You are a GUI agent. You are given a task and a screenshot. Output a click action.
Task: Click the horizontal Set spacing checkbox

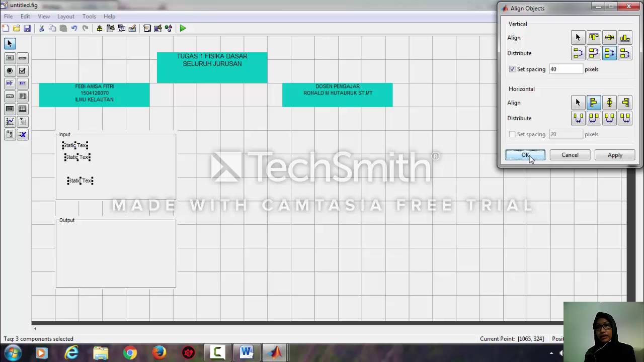coord(512,134)
